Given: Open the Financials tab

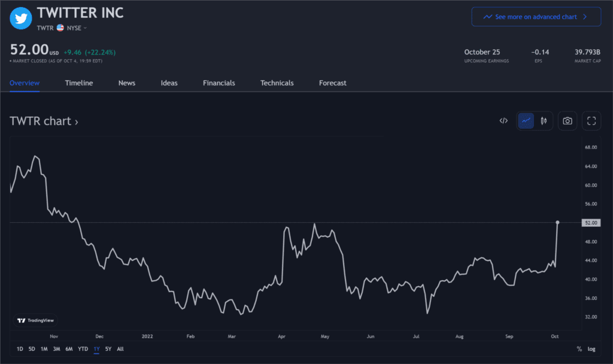Looking at the screenshot, I should (x=219, y=83).
